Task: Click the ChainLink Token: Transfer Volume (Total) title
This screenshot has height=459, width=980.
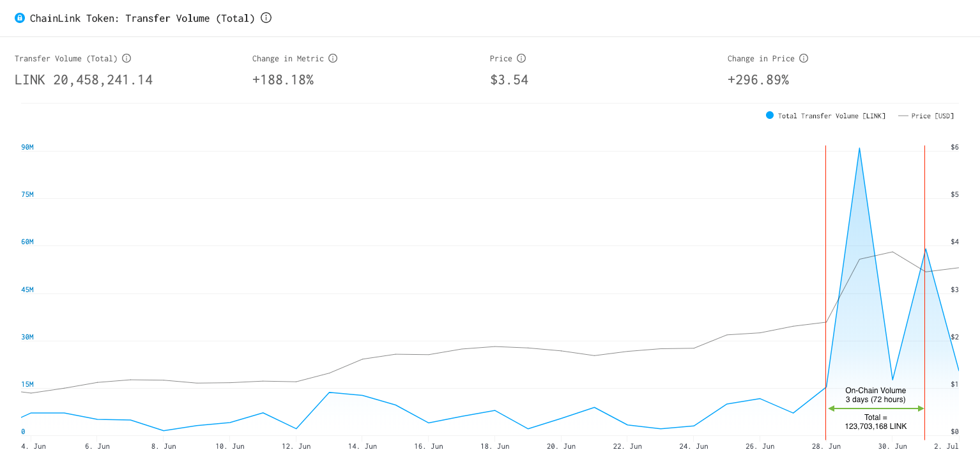Action: pyautogui.click(x=142, y=18)
